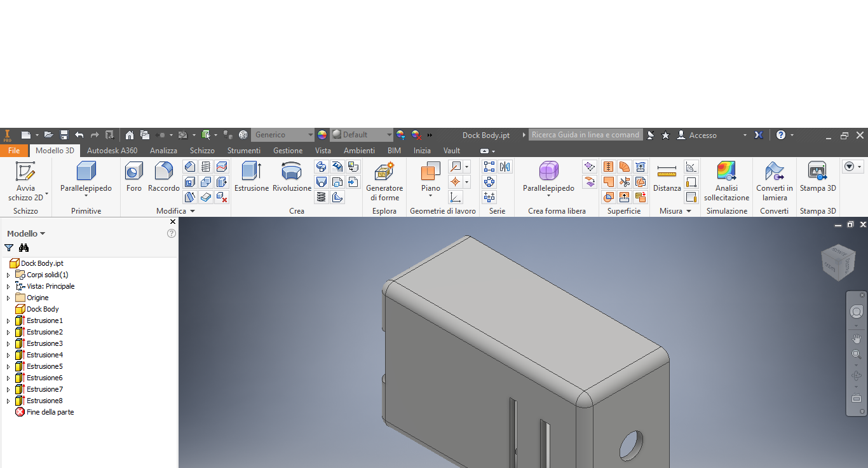868x468 pixels.
Task: Open the Default appearance dropdown
Action: 362,135
